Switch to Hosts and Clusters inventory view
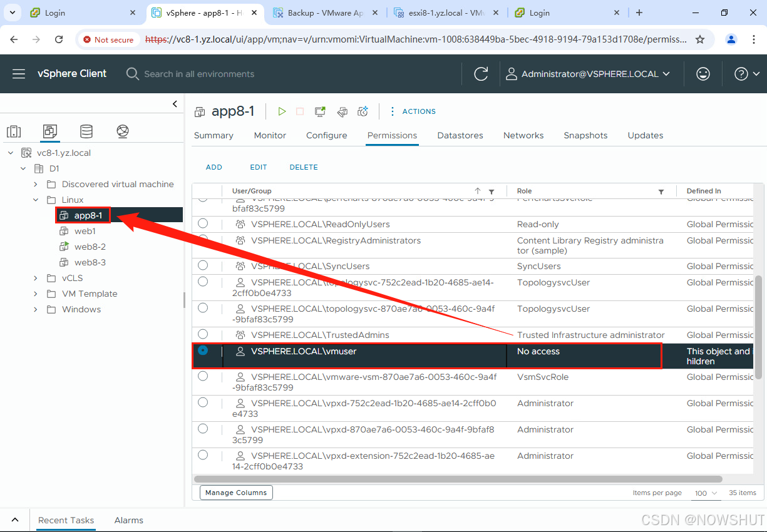The height and width of the screenshot is (532, 767). [x=14, y=131]
